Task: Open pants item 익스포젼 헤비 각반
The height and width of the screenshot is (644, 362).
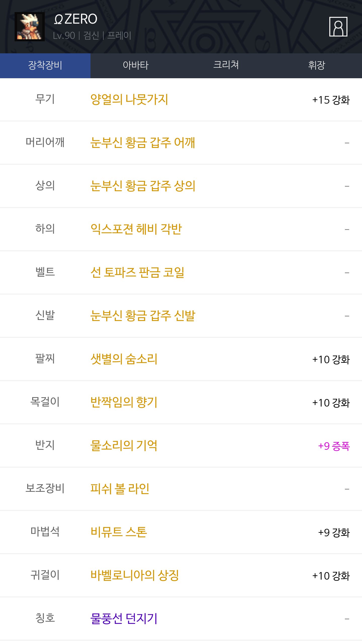Action: (x=136, y=229)
